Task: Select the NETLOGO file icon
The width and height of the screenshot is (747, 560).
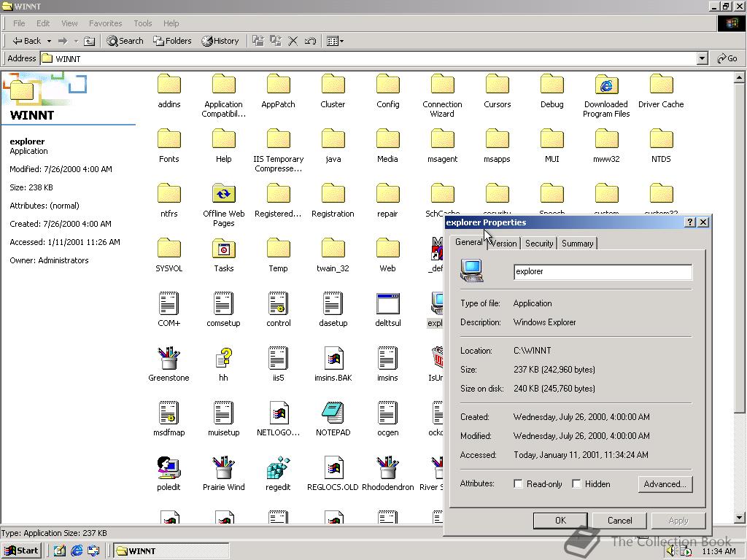Action: point(278,413)
